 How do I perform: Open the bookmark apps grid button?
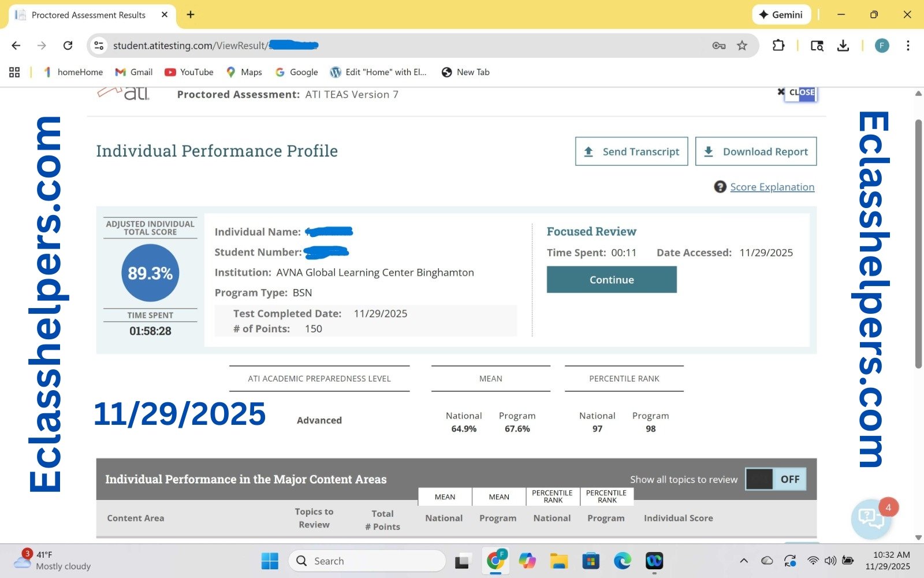click(14, 72)
